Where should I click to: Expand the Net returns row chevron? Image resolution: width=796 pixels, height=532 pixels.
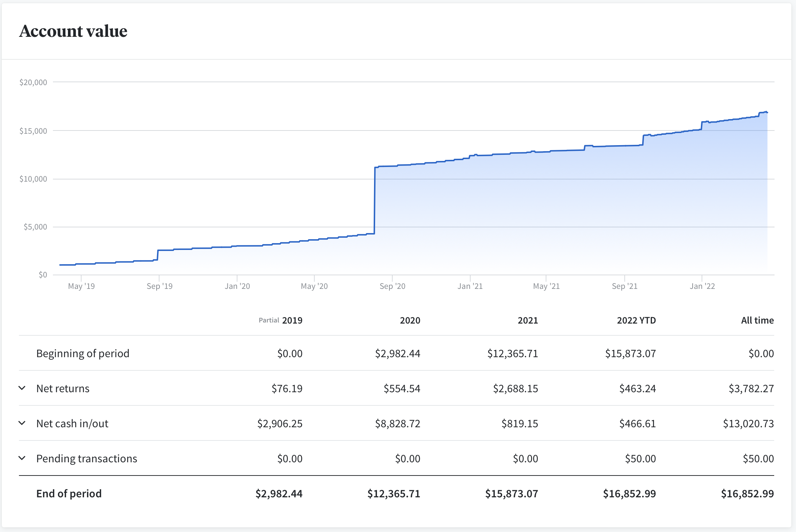(x=22, y=388)
